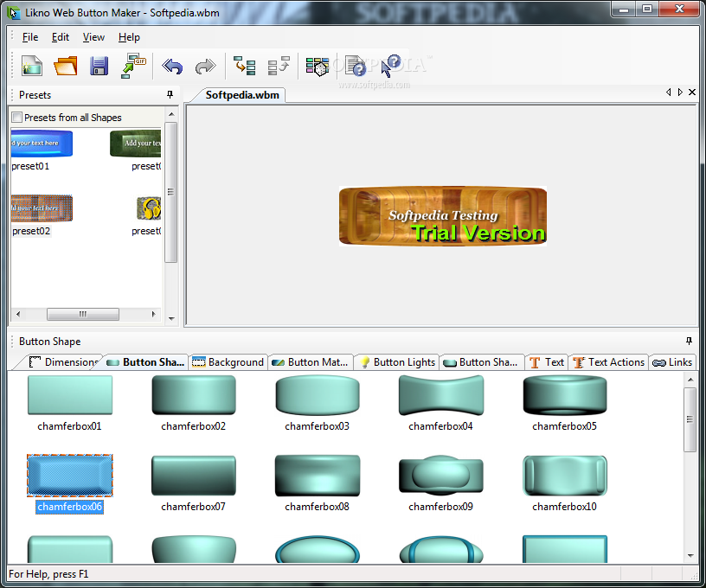706x588 pixels.
Task: Close the Softpedia.wbm document
Action: 692,93
